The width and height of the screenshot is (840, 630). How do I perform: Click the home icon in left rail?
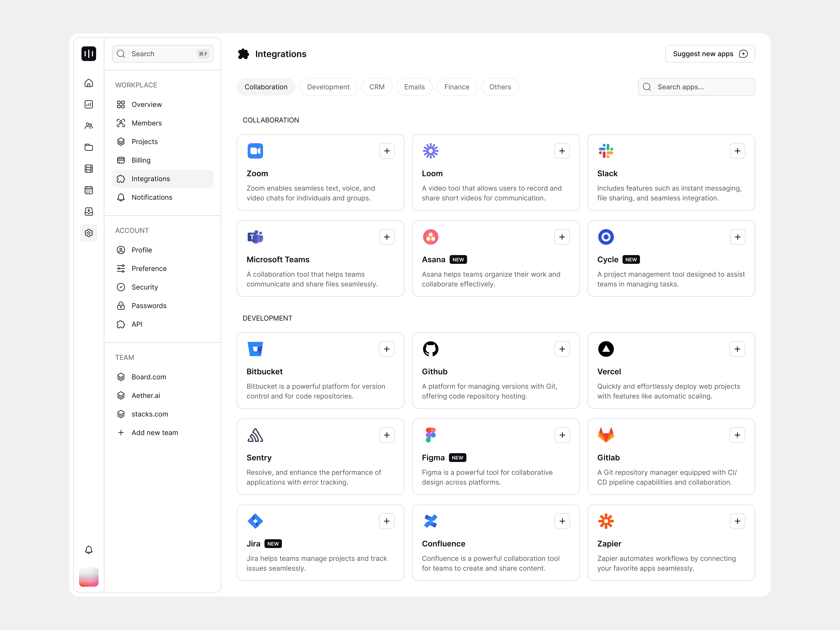coord(89,83)
